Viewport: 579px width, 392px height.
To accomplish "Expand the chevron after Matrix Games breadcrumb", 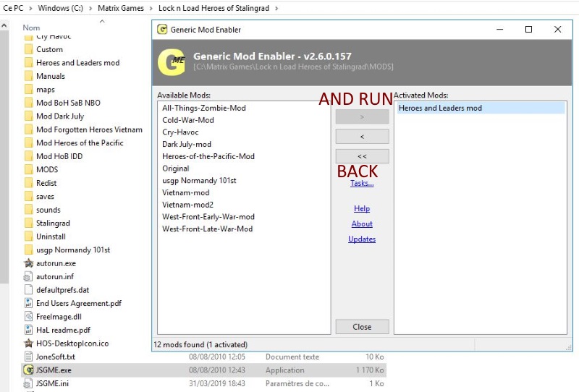I will [x=151, y=8].
